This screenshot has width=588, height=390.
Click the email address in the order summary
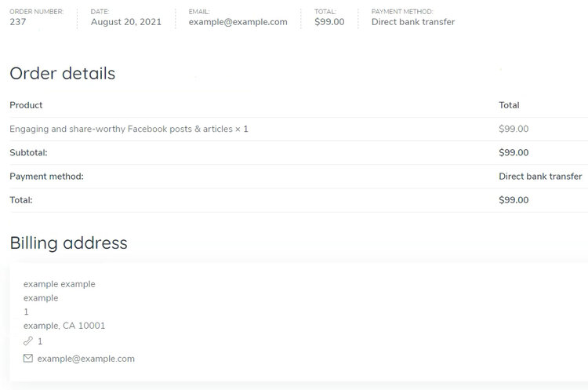[x=238, y=22]
